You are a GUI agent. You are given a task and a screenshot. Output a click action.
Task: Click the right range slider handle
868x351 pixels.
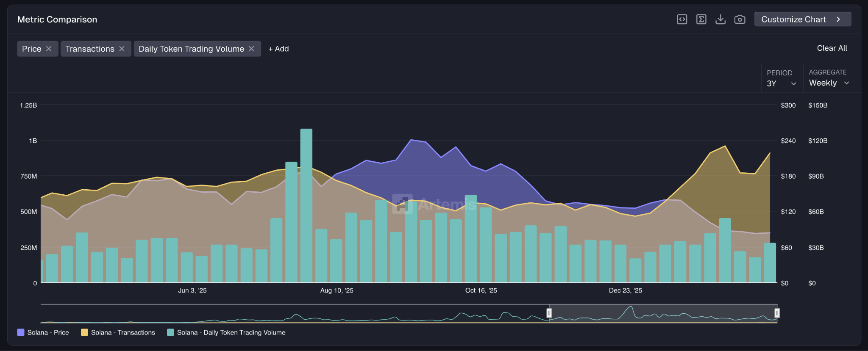click(777, 313)
